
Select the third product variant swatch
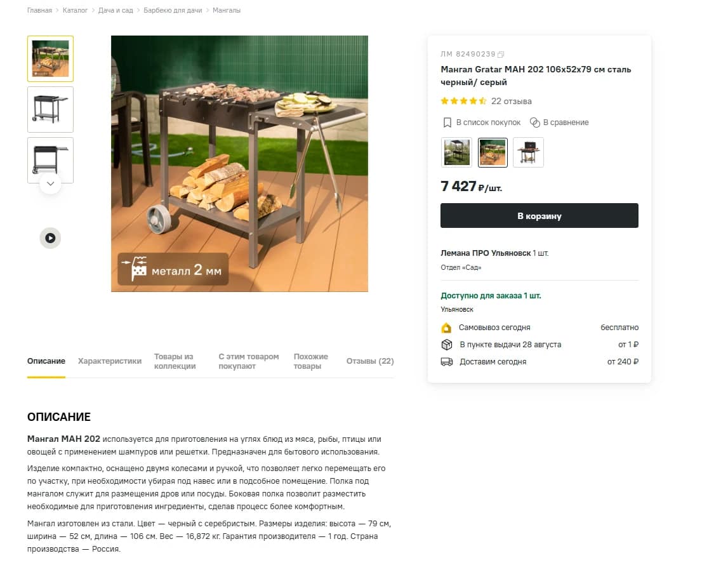coord(528,152)
